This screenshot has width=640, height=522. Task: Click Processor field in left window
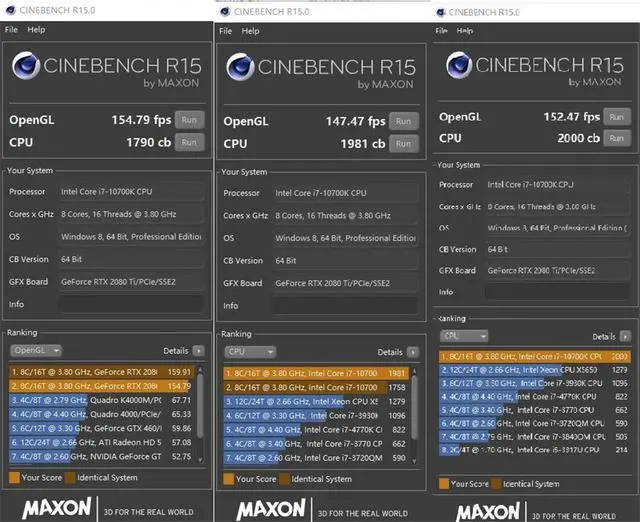click(131, 192)
